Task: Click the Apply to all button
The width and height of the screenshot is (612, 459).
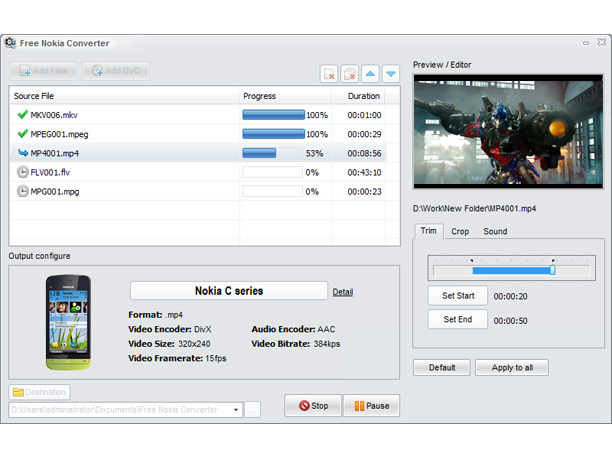Action: point(512,367)
